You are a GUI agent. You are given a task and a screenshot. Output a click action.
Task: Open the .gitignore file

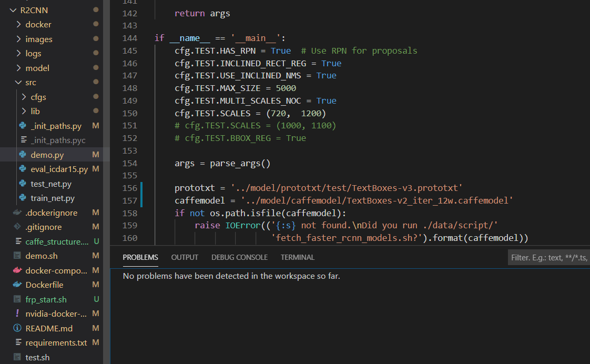[43, 227]
